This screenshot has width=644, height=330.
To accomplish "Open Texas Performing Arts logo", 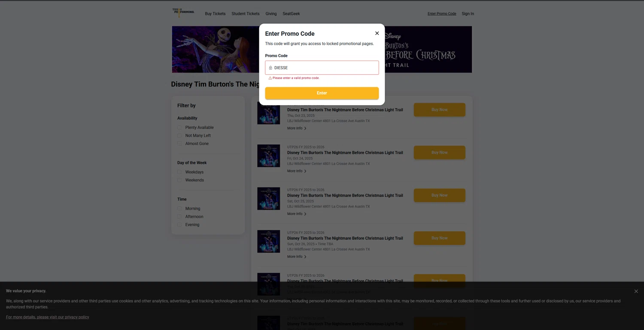I will tap(183, 12).
